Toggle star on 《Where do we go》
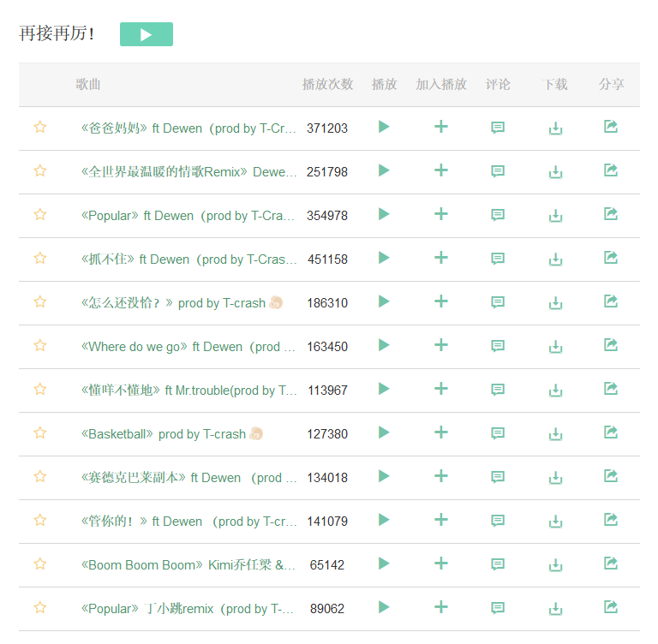 40,345
